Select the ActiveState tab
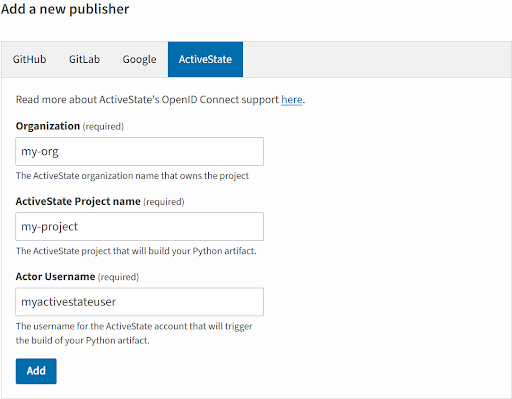The width and height of the screenshot is (512, 399). (x=205, y=59)
